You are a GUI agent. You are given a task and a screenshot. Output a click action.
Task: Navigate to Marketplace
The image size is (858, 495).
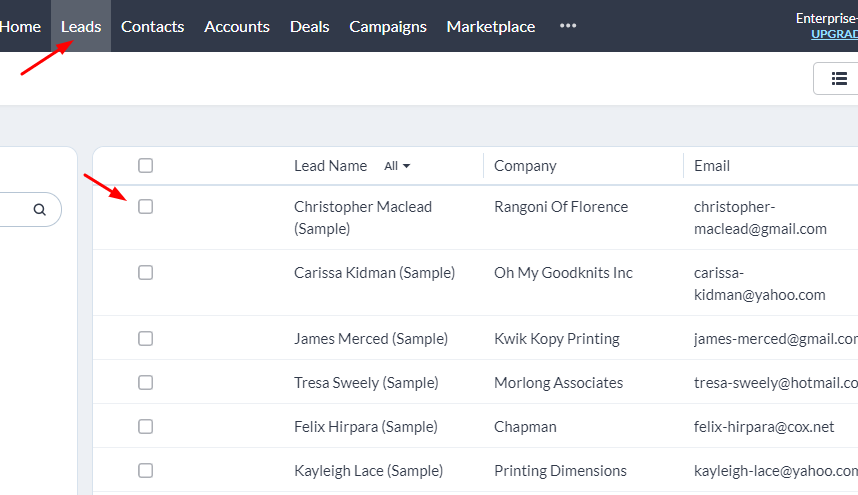[490, 27]
